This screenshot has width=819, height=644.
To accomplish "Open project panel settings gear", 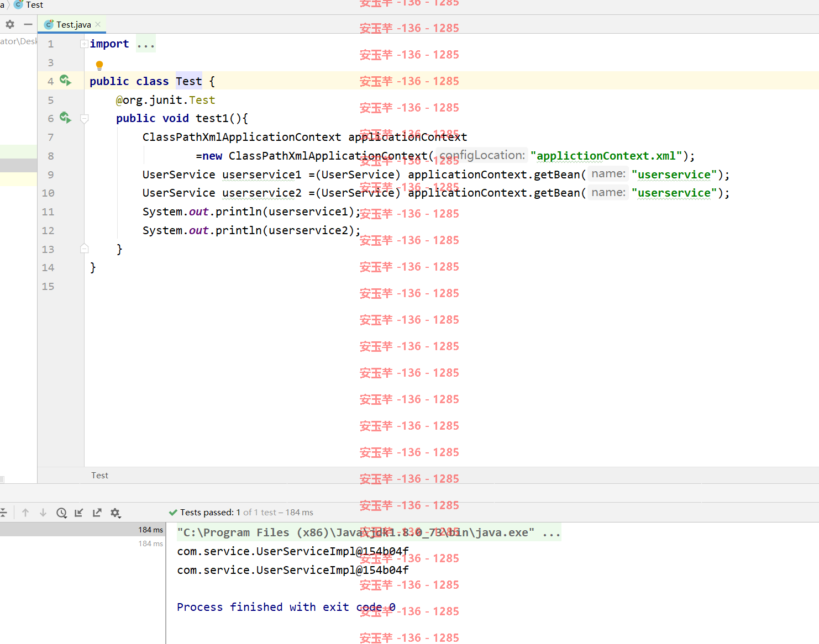I will click(10, 24).
